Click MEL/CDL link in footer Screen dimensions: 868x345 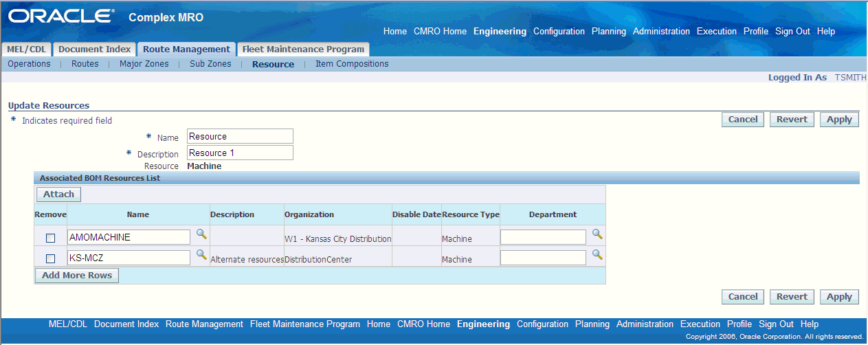point(68,324)
